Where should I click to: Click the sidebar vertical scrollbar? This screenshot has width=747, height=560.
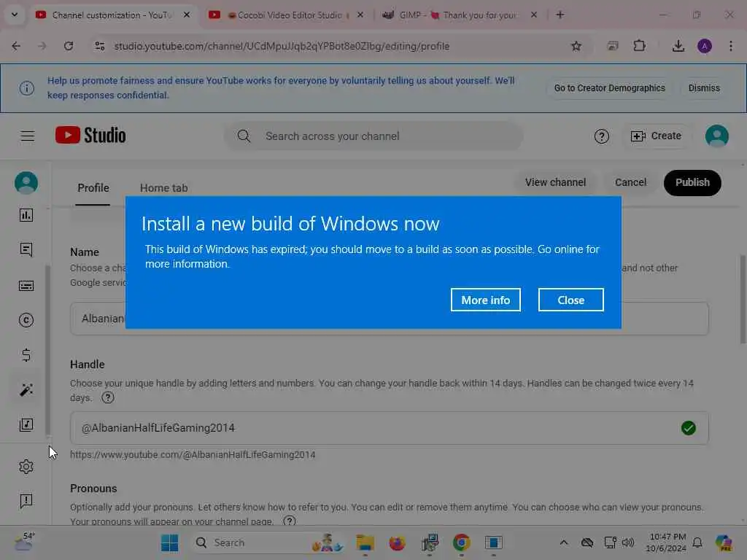(x=47, y=351)
